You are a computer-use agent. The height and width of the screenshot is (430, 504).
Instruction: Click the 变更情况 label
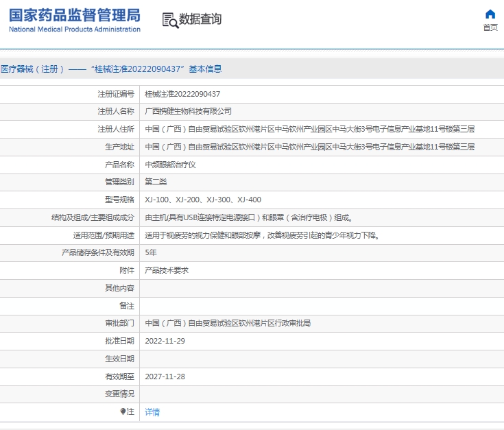119,394
